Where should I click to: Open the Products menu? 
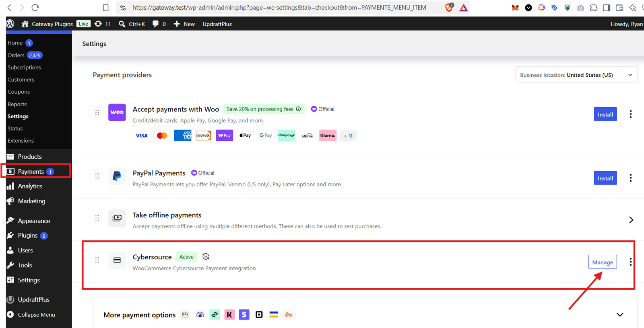pos(30,156)
